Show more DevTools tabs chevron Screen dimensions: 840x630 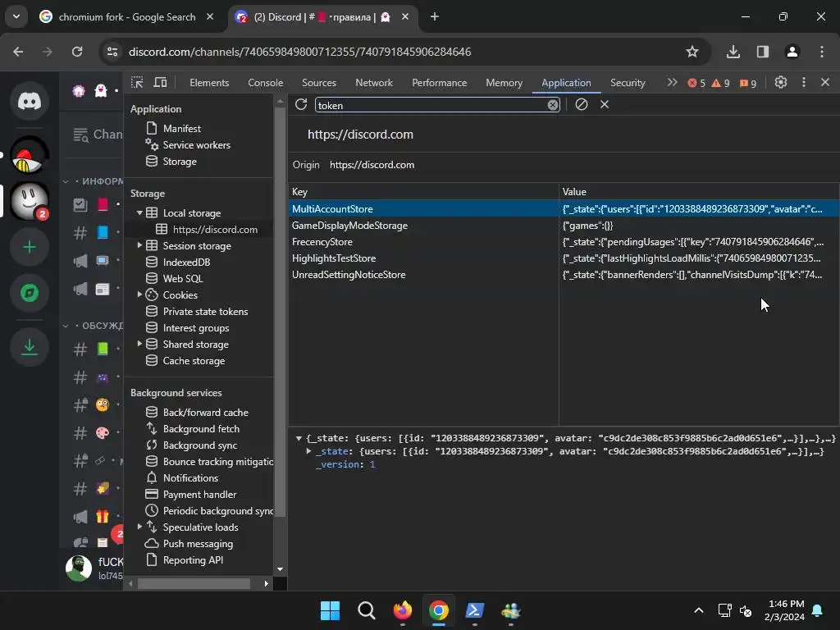point(672,83)
